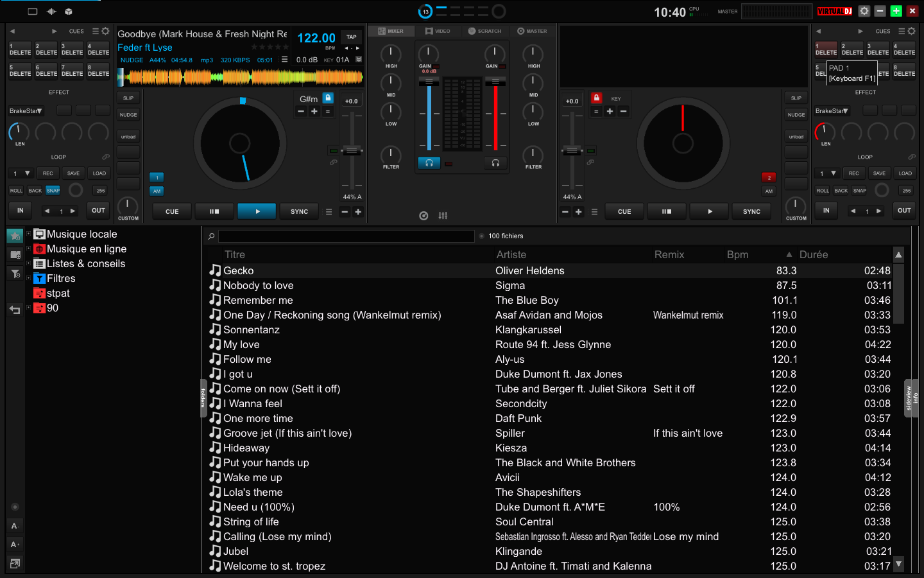Toggle left deck AM automix button

157,191
